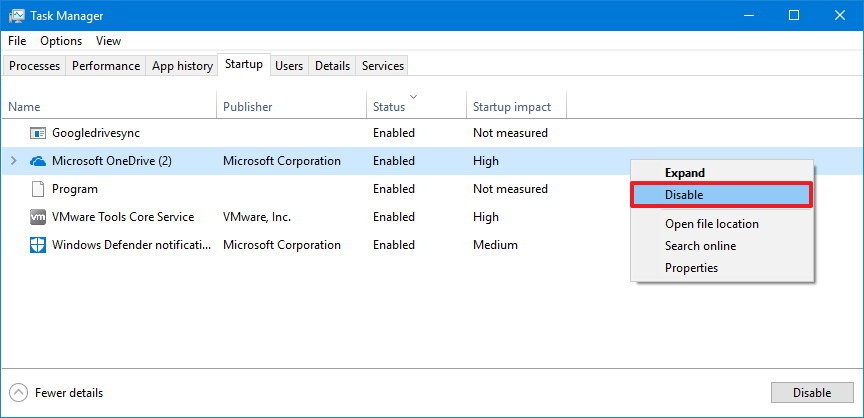Click Enabled status in Program row
This screenshot has height=418, width=864.
click(394, 189)
